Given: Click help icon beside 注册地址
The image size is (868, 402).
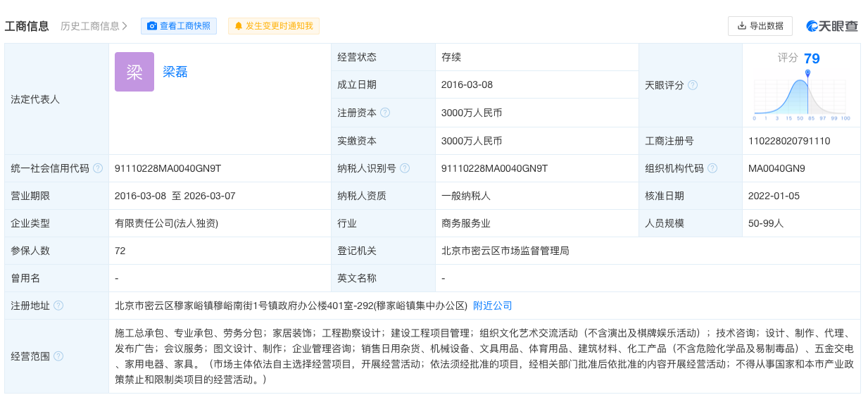Looking at the screenshot, I should (58, 306).
